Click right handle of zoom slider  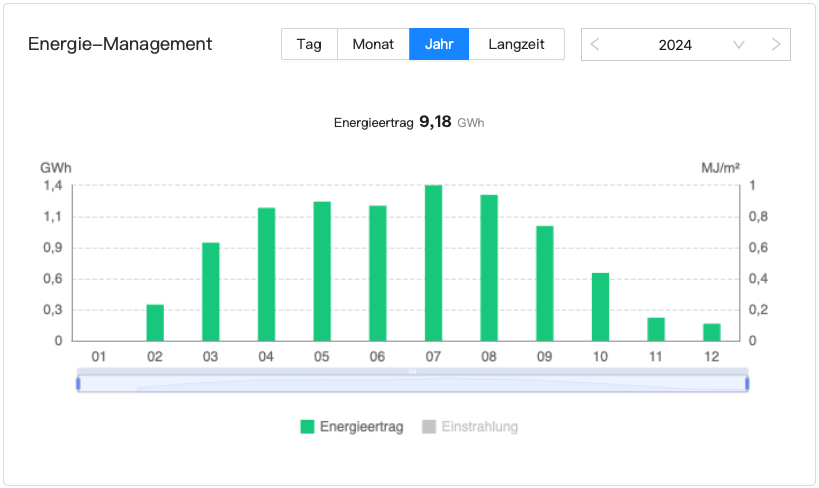[747, 383]
